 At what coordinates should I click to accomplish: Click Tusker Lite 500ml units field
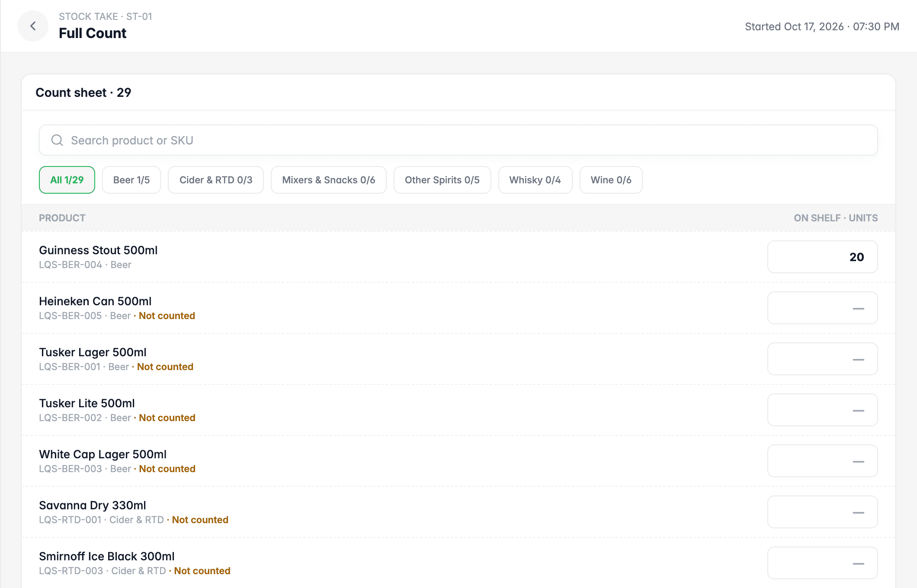click(x=822, y=410)
